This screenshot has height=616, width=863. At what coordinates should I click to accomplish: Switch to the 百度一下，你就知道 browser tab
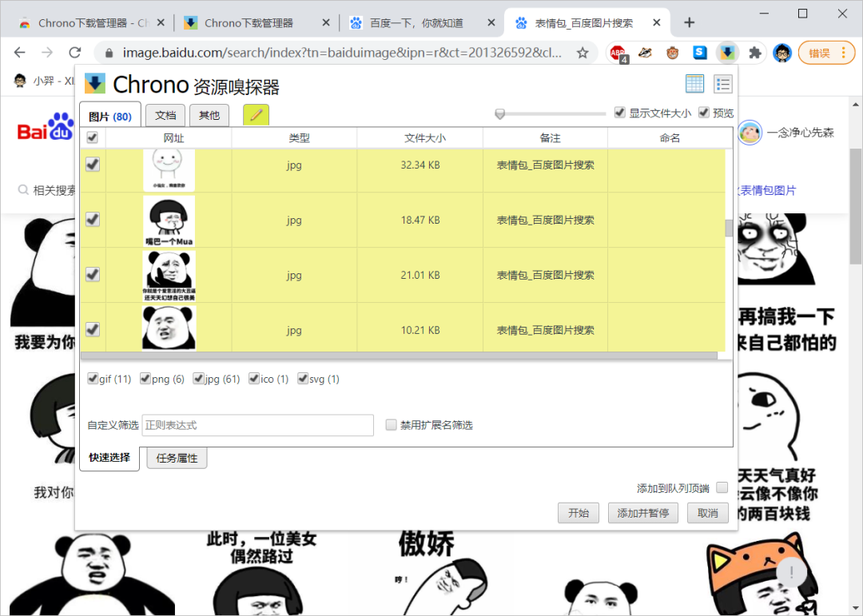[x=422, y=22]
